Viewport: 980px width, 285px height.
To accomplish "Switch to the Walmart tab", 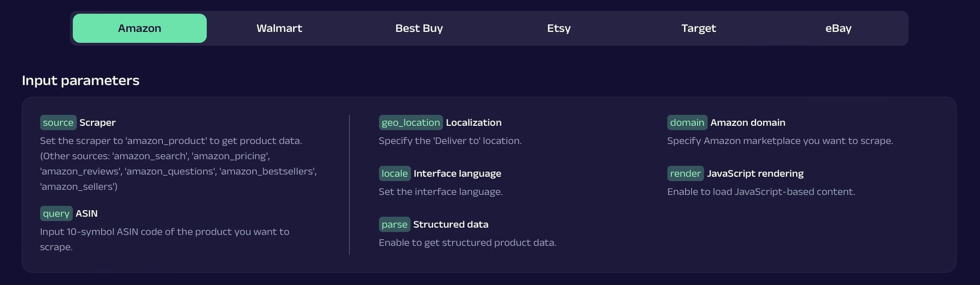I will pyautogui.click(x=279, y=28).
